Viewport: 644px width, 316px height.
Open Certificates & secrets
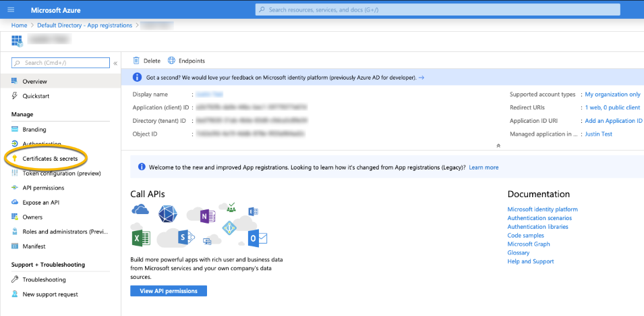tap(50, 159)
